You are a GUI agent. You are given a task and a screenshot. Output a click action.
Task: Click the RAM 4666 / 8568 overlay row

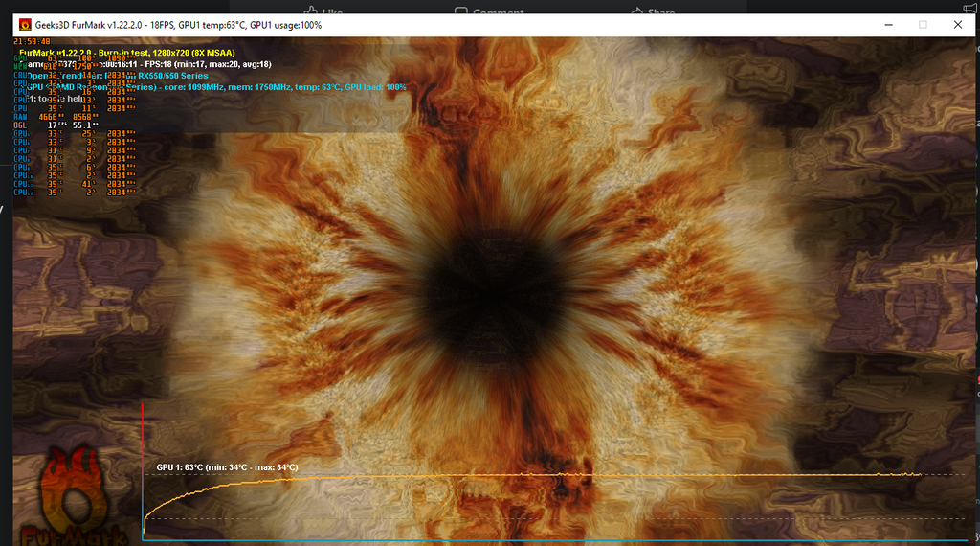(x=56, y=117)
